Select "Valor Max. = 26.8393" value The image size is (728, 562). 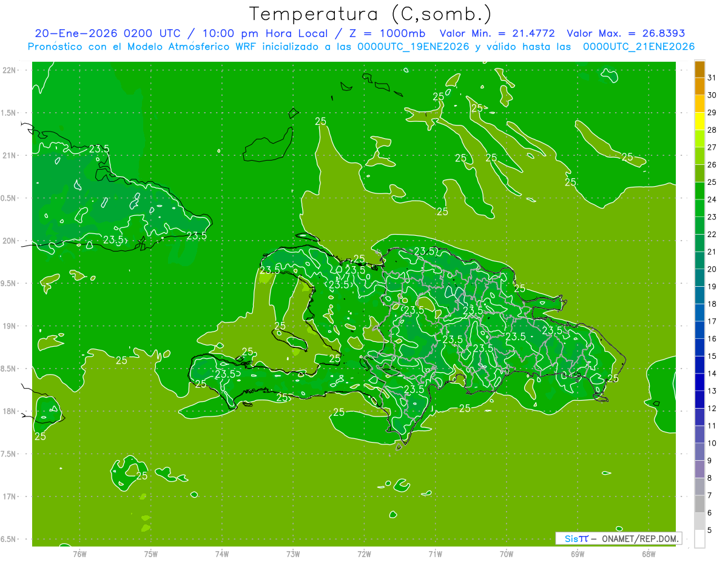pyautogui.click(x=626, y=33)
